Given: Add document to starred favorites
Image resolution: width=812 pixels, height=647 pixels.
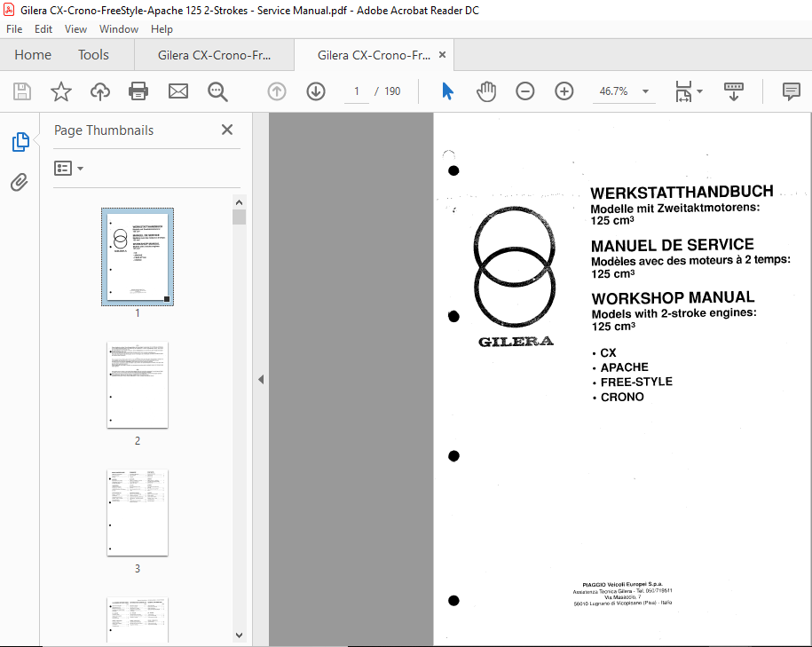Looking at the screenshot, I should click(60, 91).
